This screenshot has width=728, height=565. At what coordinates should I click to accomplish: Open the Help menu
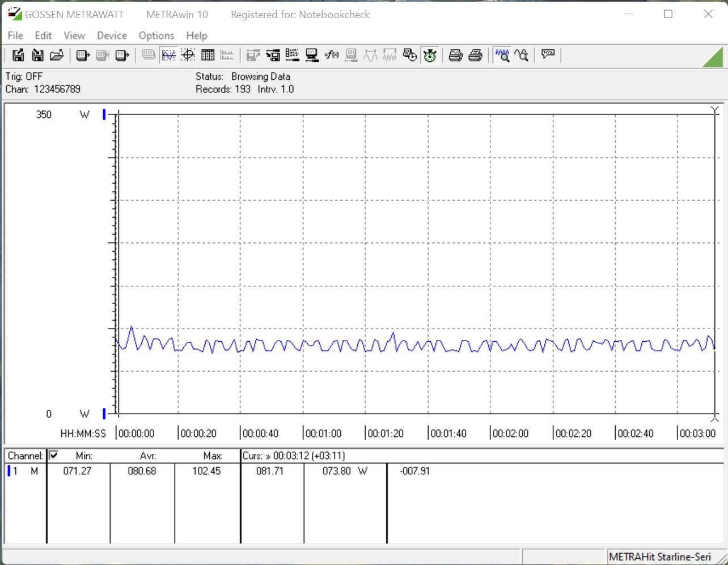[x=197, y=35]
